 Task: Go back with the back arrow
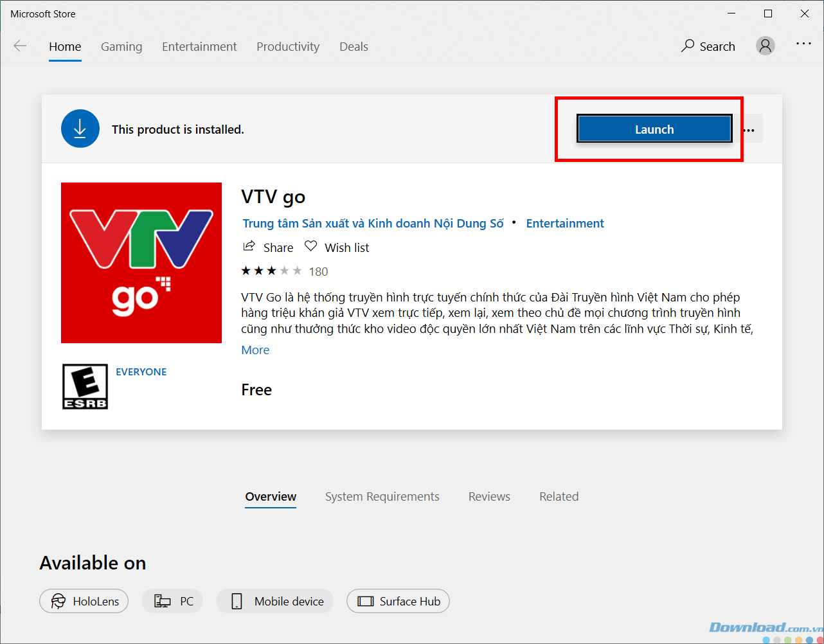click(21, 46)
